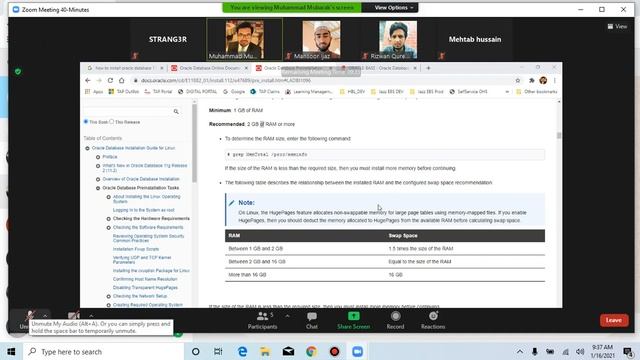Click the green encryption shield icon
Screen dimensions: 640x360
tap(18, 71)
